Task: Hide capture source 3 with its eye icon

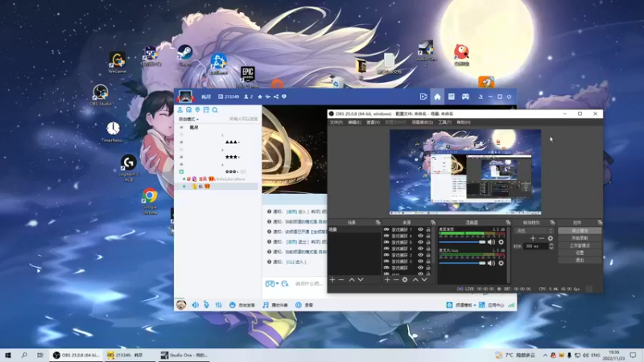Action: click(x=420, y=255)
